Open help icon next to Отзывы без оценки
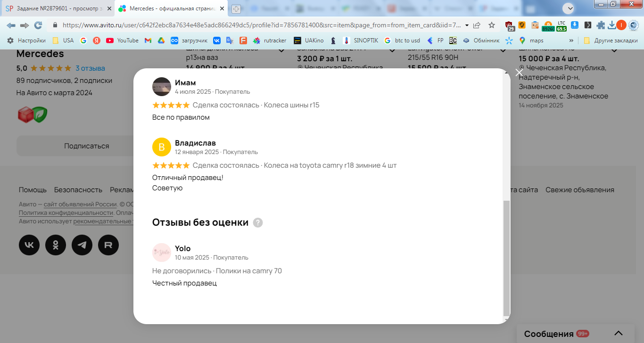644x343 pixels. [x=258, y=223]
